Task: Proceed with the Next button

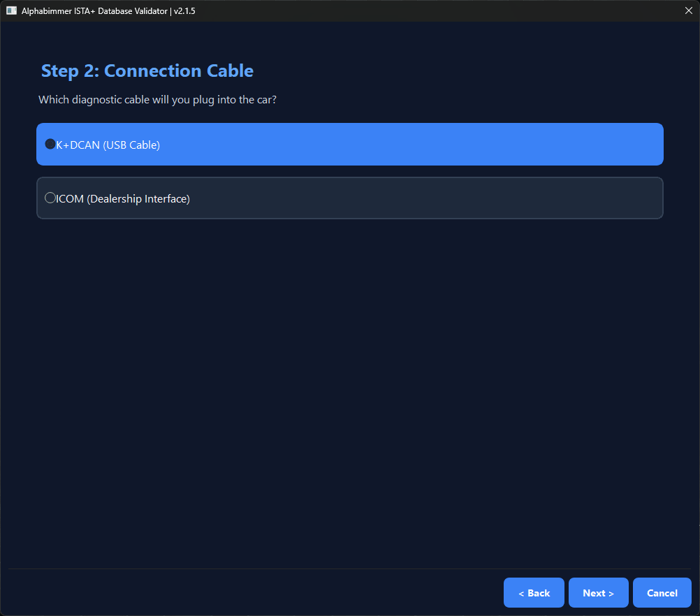Action: point(598,593)
